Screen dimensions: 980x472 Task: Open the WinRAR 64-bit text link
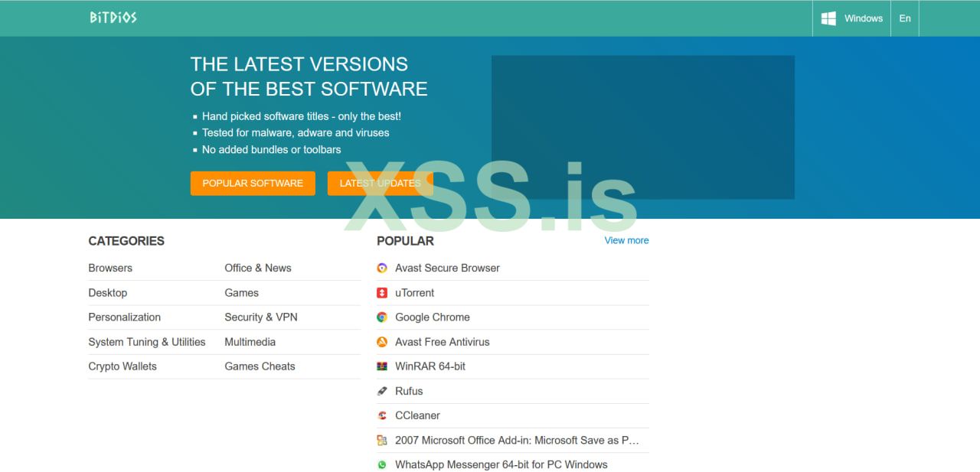click(x=430, y=366)
